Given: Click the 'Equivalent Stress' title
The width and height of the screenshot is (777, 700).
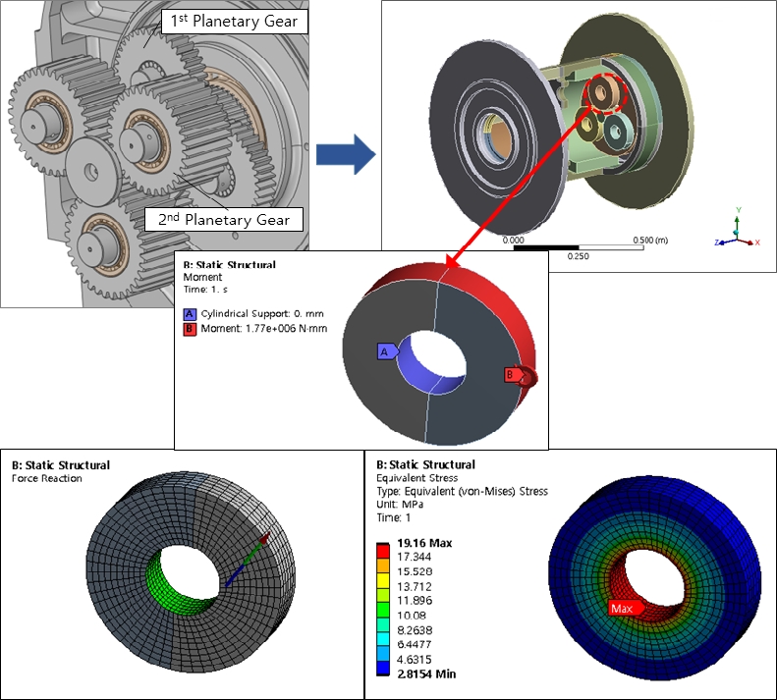Looking at the screenshot, I should (x=416, y=478).
